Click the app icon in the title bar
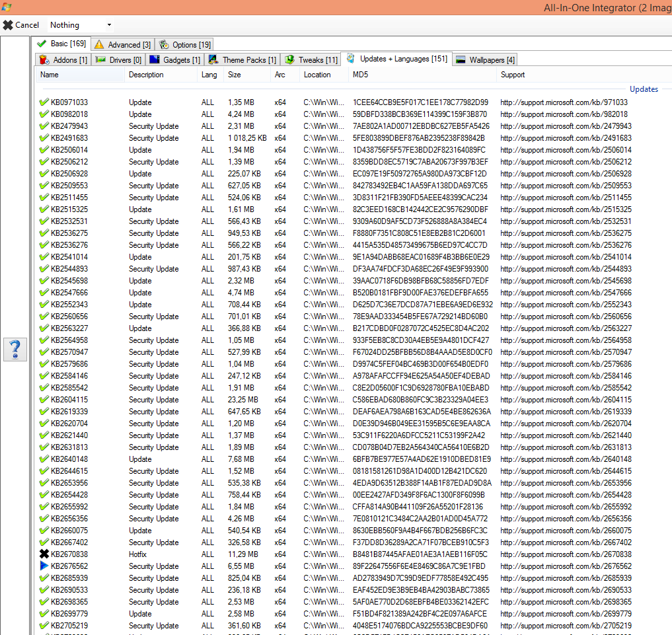The width and height of the screenshot is (672, 635). (x=6, y=7)
